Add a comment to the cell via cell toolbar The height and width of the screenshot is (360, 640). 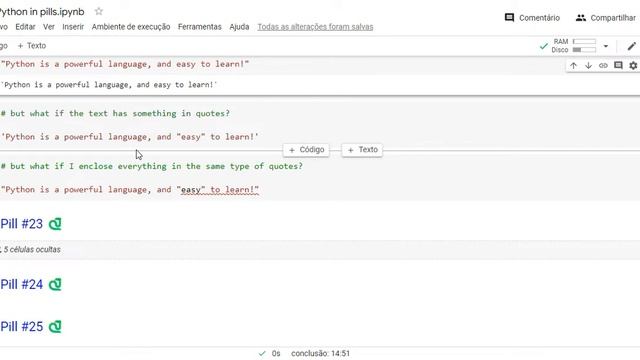coord(618,65)
